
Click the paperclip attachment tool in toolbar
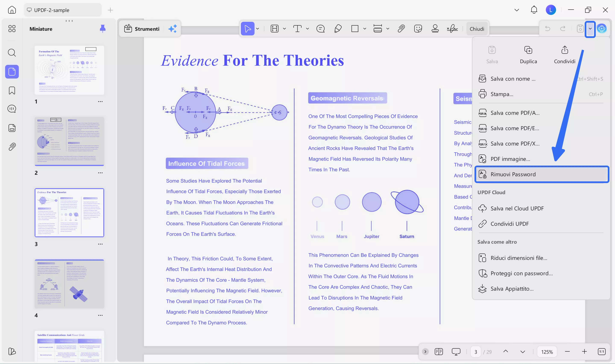tap(401, 29)
